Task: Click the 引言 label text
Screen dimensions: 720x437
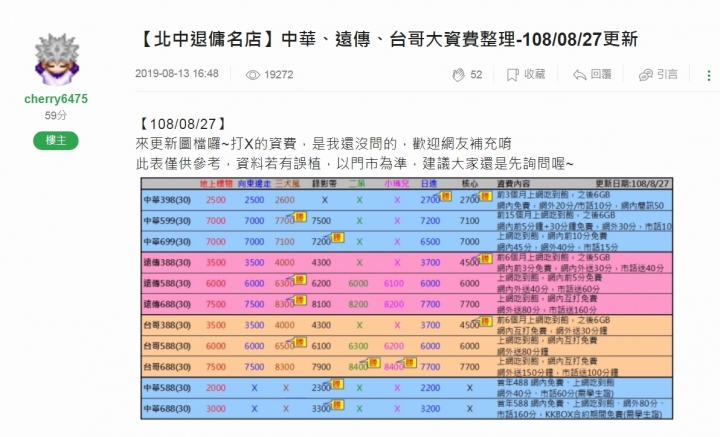Action: (x=667, y=74)
